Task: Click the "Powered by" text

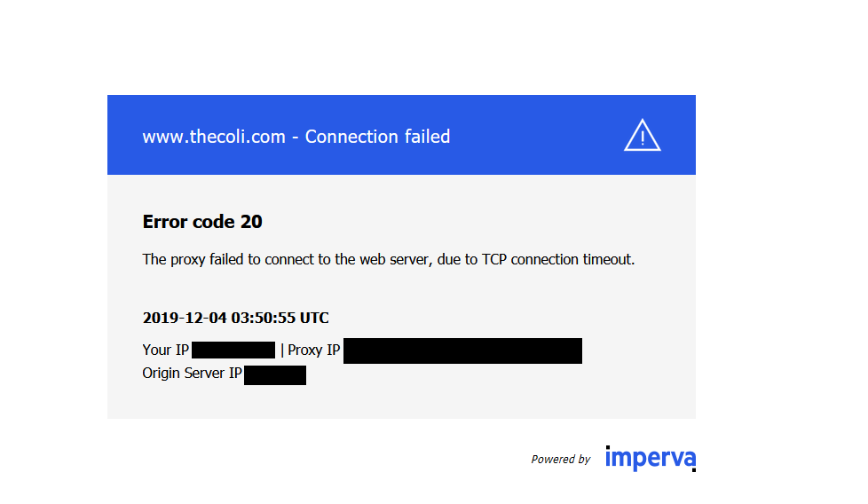Action: [560, 460]
